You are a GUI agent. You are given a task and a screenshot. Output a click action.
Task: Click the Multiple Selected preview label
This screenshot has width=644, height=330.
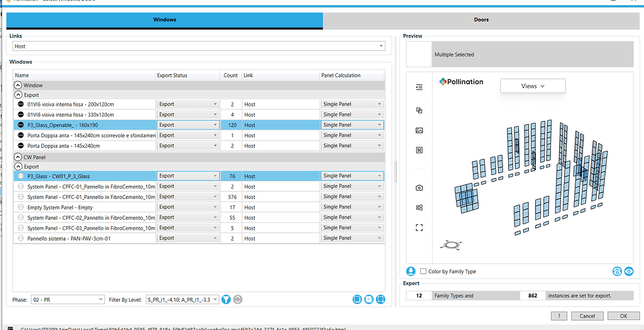pyautogui.click(x=454, y=55)
